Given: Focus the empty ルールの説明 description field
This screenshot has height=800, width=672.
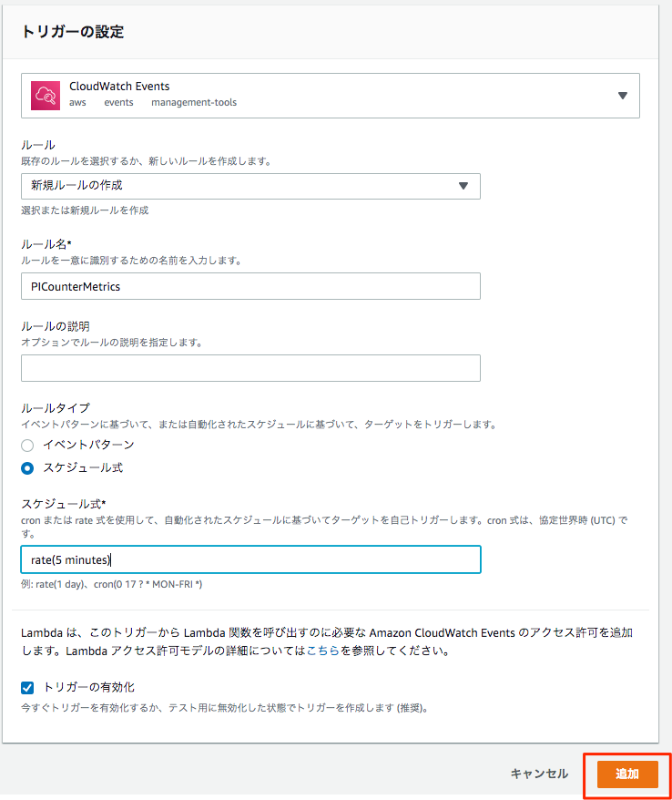Looking at the screenshot, I should tap(250, 368).
